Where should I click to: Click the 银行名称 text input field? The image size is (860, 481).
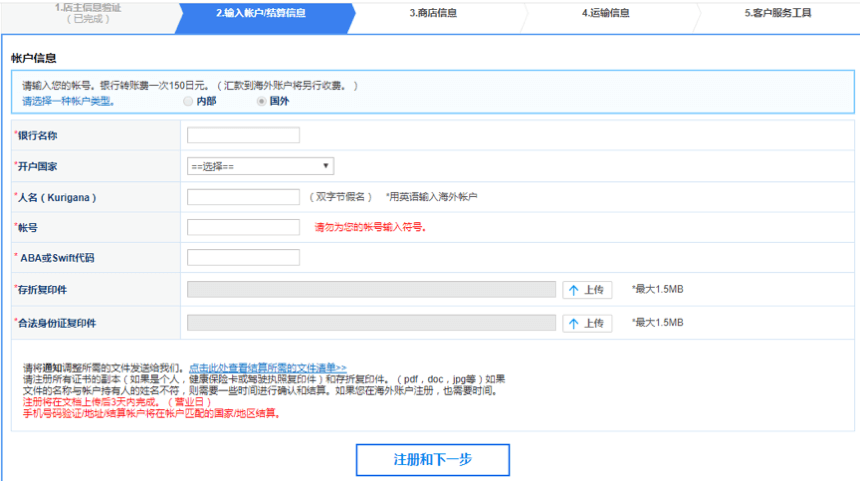[243, 135]
